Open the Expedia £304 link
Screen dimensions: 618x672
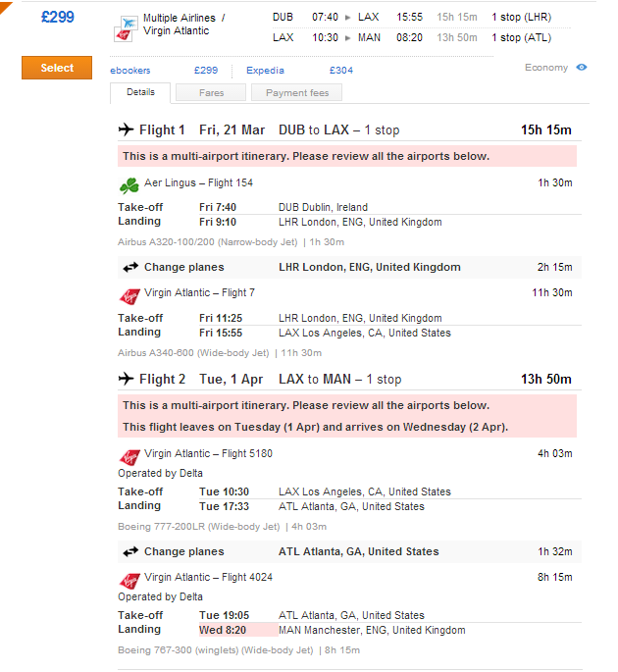pos(299,71)
